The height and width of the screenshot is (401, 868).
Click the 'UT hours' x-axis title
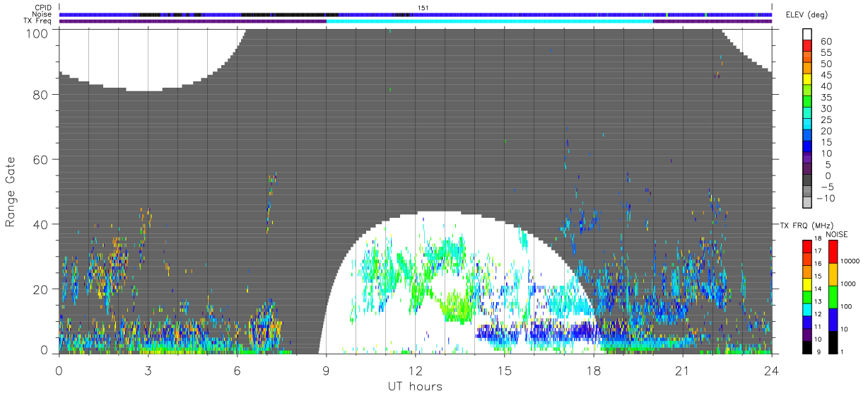pos(414,386)
